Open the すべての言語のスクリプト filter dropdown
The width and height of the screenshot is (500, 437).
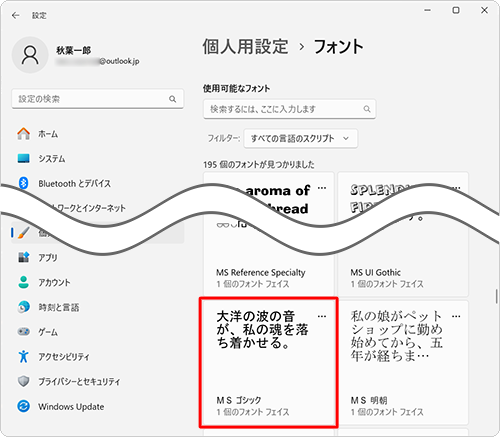tap(301, 138)
